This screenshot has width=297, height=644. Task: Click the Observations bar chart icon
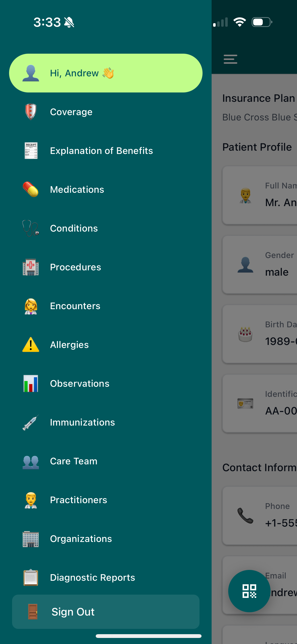click(31, 383)
